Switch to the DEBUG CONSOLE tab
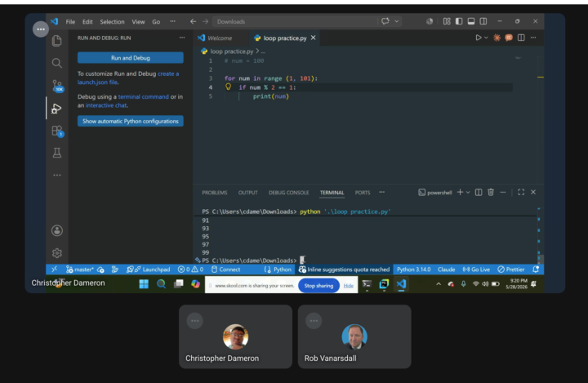This screenshot has height=383, width=588. point(289,193)
